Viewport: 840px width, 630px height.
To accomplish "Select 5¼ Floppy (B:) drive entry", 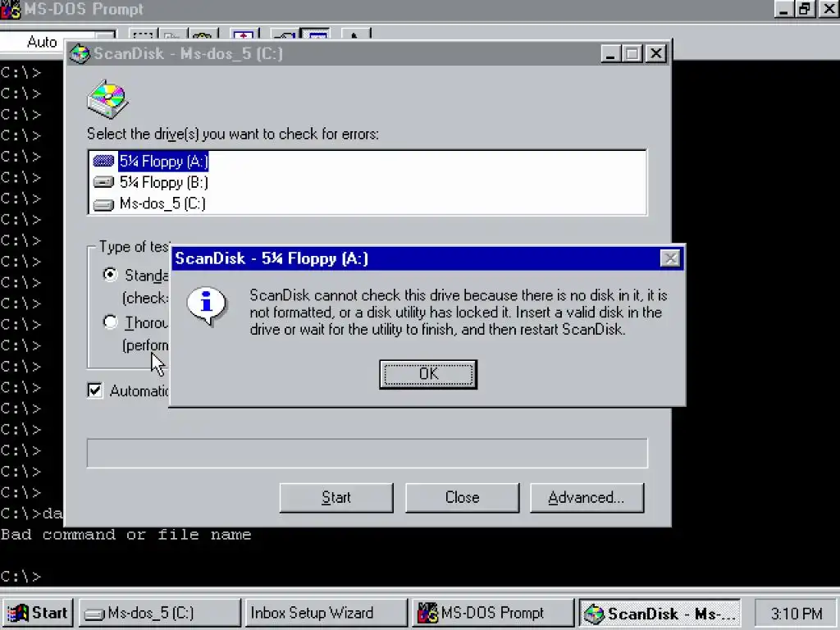I will pos(163,182).
